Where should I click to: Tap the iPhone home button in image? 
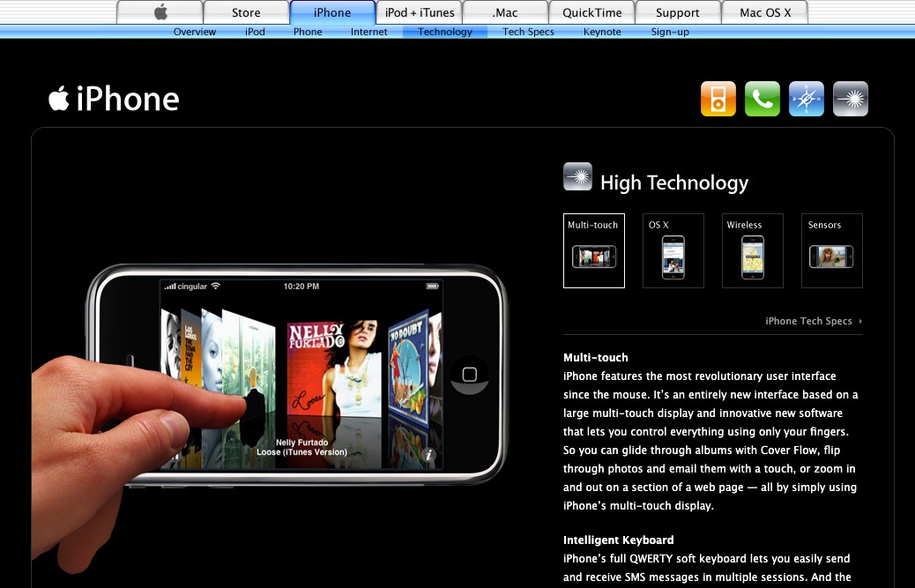pos(469,375)
